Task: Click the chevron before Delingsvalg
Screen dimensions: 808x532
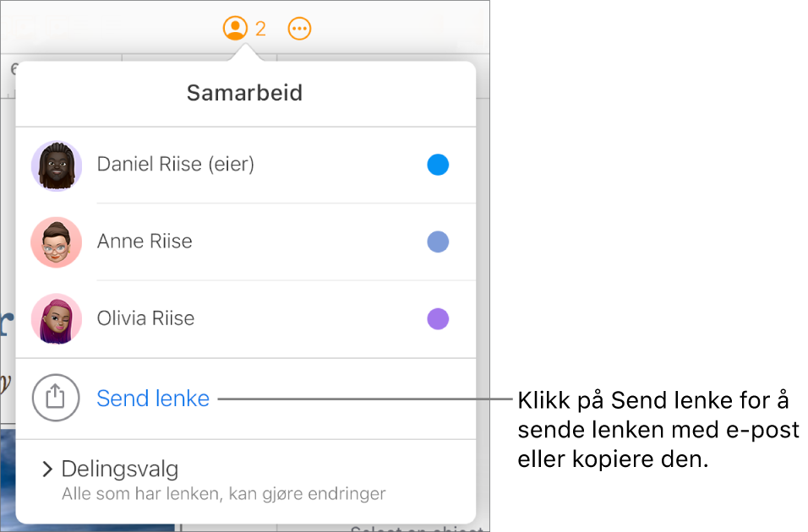Action: coord(46,469)
